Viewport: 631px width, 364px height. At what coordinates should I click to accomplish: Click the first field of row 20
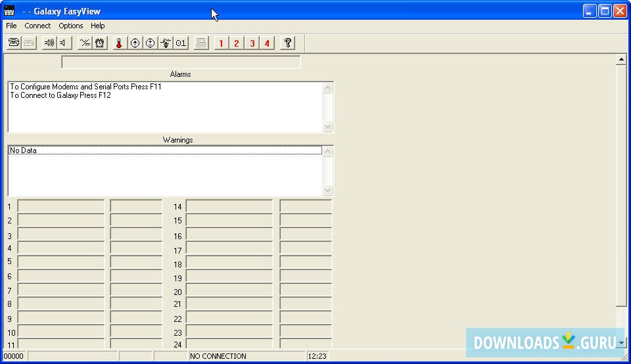[229, 290]
